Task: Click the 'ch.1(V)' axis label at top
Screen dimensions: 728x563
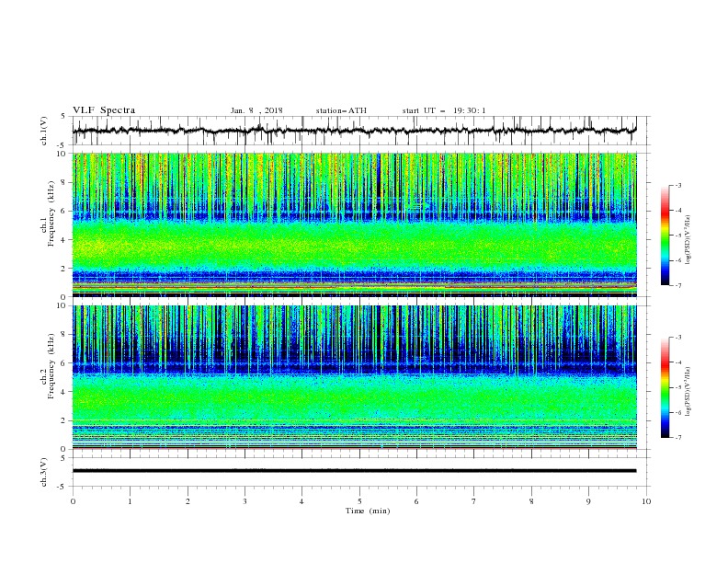Action: click(x=44, y=131)
